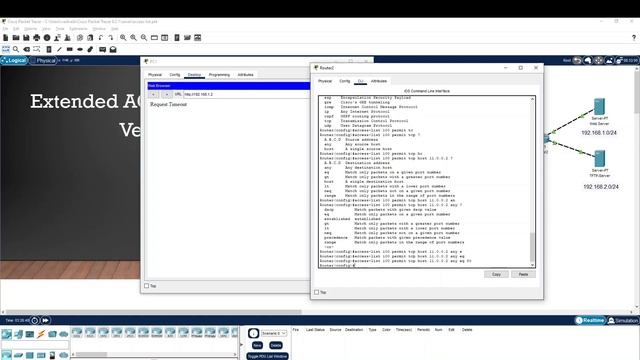Screen dimensions: 640x360
Task: Click the Copy button below the CLI
Action: [x=496, y=274]
